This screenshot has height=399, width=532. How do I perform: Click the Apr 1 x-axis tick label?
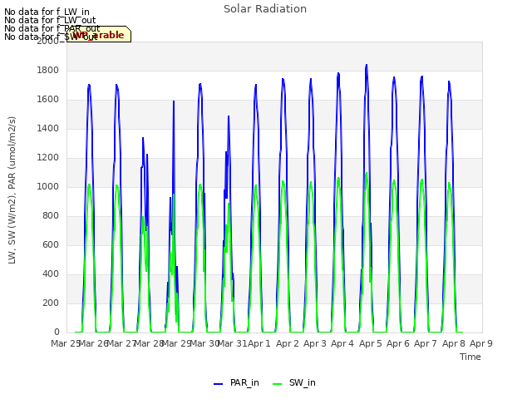pos(259,343)
